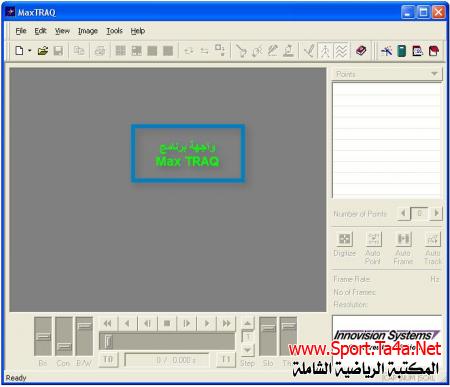Open the dropdown arrow beside the New icon
Image resolution: width=450 pixels, height=387 pixels.
click(x=30, y=51)
